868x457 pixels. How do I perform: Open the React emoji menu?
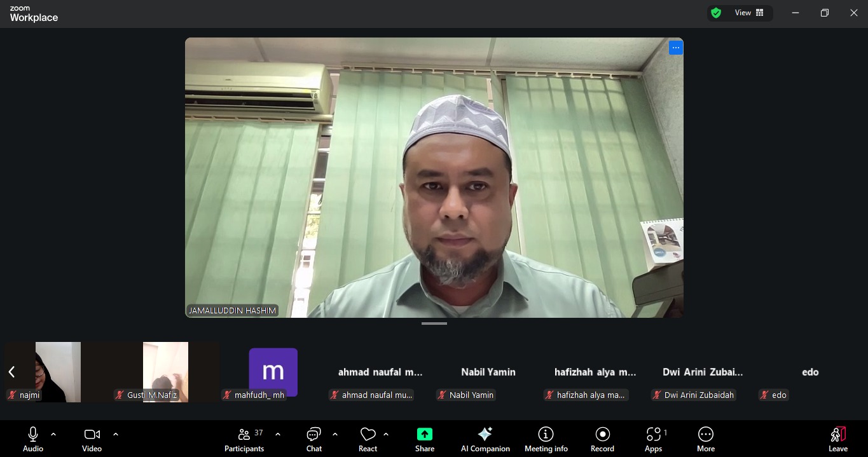click(x=368, y=439)
